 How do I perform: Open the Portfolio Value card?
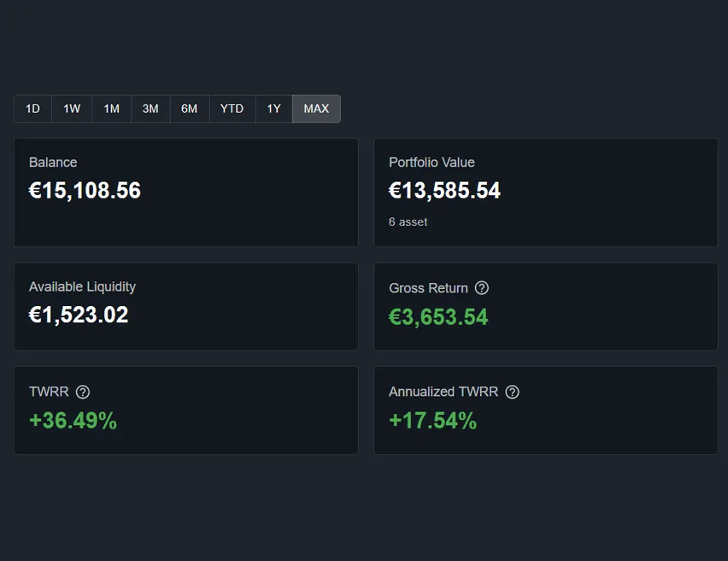[545, 192]
